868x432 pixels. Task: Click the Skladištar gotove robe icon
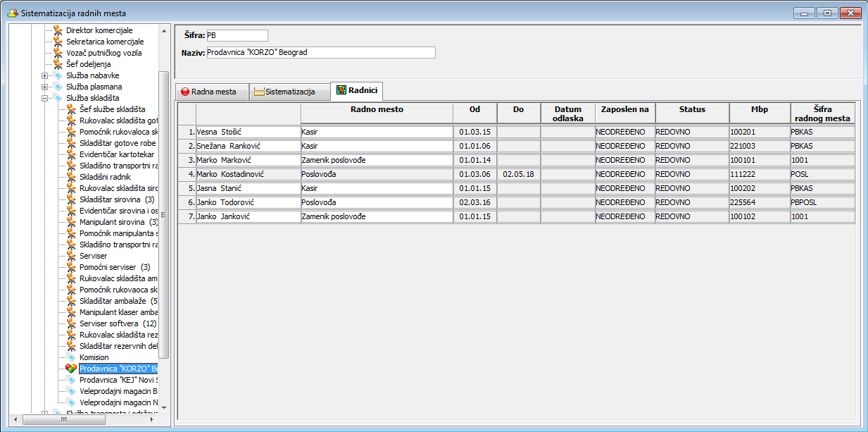point(71,143)
